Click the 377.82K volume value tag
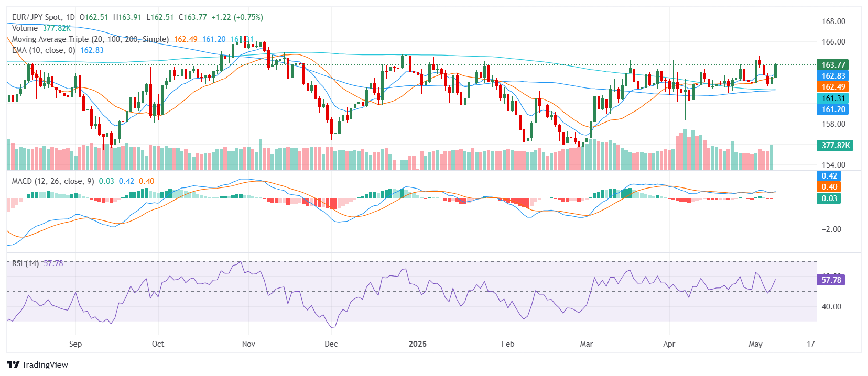Image resolution: width=868 pixels, height=376 pixels. (835, 146)
